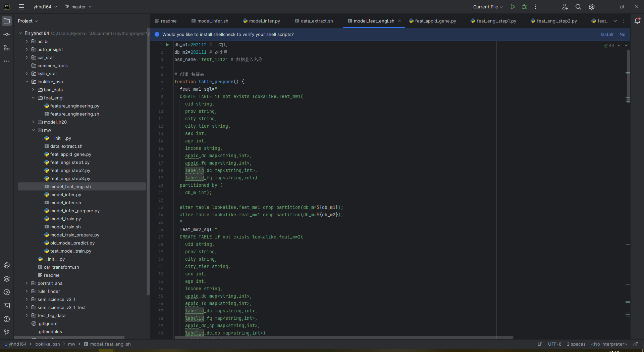Image resolution: width=644 pixels, height=352 pixels.
Task: Click No interpreter in status bar
Action: tap(609, 344)
